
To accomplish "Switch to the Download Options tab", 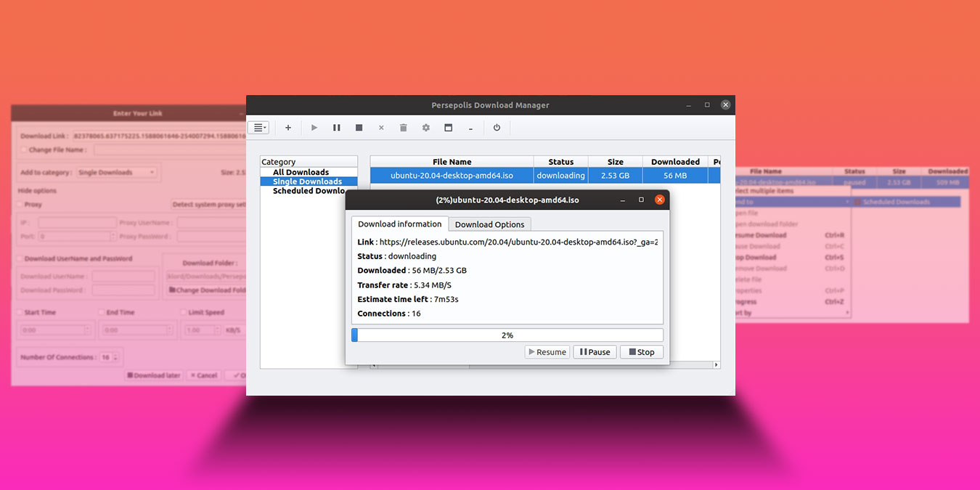I will (489, 224).
